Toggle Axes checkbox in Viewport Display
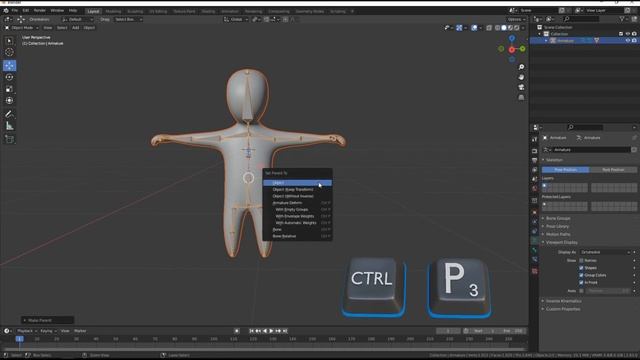The height and width of the screenshot is (360, 640). (581, 291)
